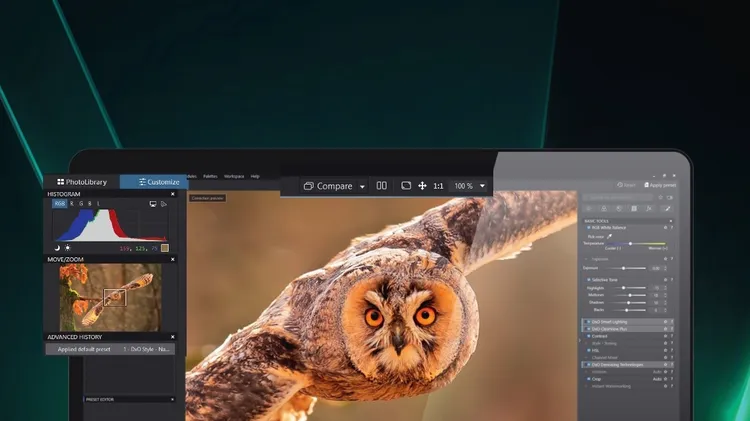Image resolution: width=750 pixels, height=421 pixels.
Task: Show highlight clipping with the sun icon
Action: 68,247
